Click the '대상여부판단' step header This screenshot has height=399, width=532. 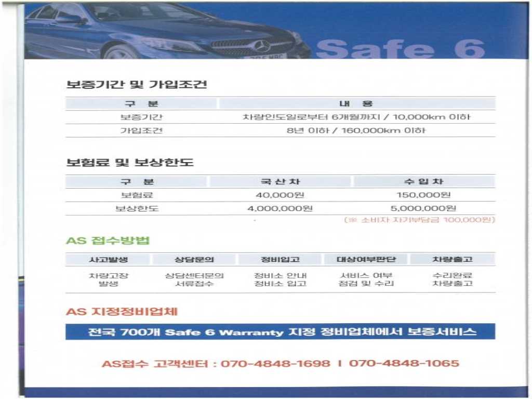tap(366, 259)
